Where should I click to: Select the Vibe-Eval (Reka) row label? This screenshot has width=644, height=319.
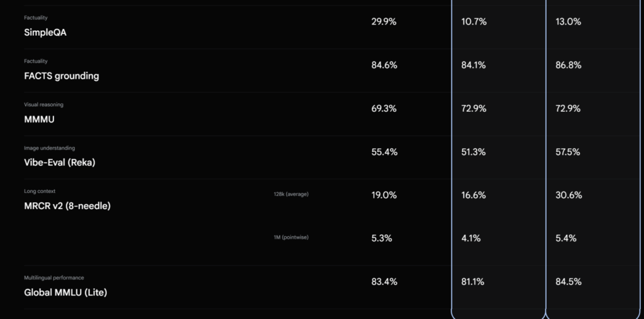60,163
